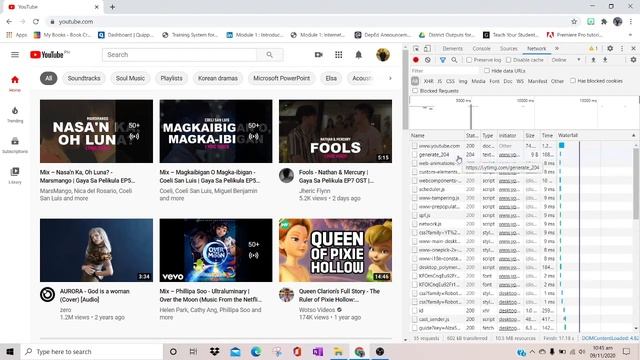Check Has blocked cookies
The width and height of the screenshot is (640, 360).
(573, 80)
